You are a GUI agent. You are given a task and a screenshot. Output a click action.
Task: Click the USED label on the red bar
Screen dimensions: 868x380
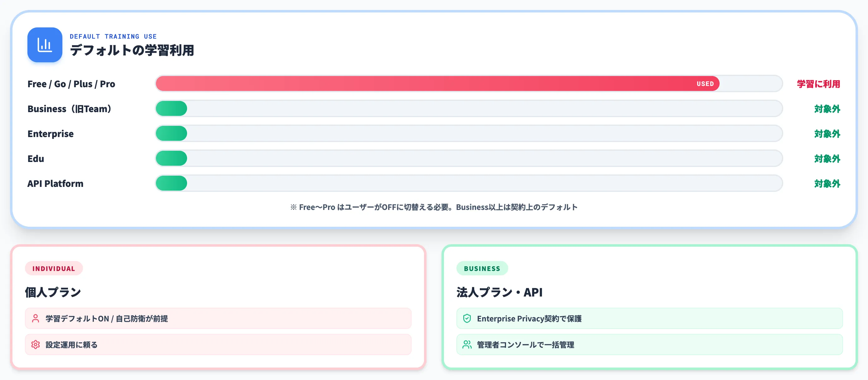705,84
